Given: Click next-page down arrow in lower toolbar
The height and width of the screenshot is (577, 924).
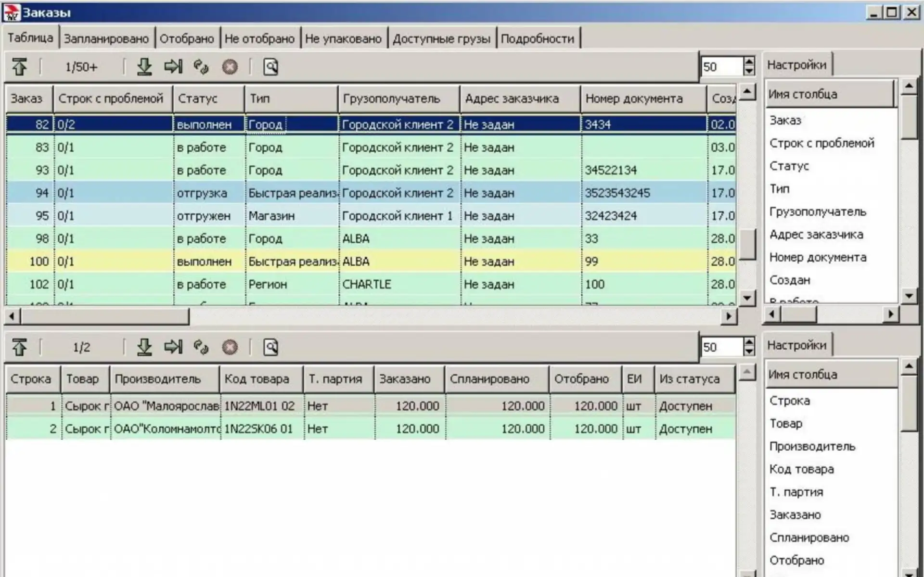Looking at the screenshot, I should point(144,347).
